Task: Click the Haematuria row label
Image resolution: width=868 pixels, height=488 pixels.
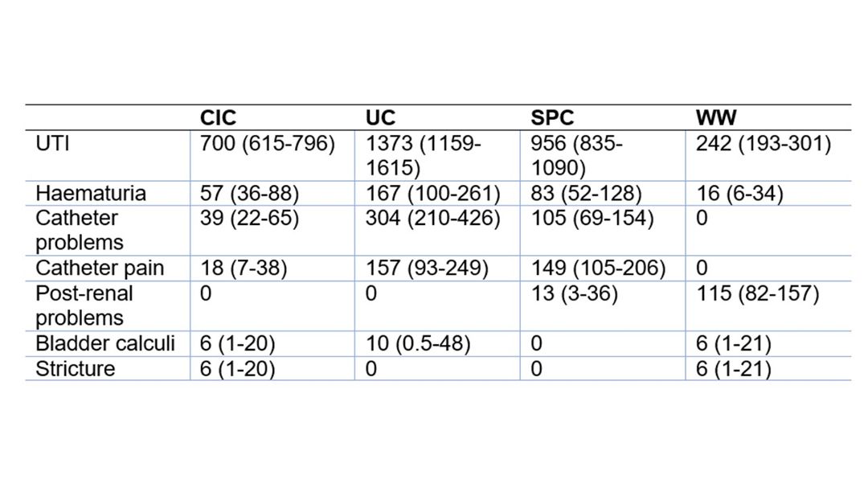Action: click(91, 193)
